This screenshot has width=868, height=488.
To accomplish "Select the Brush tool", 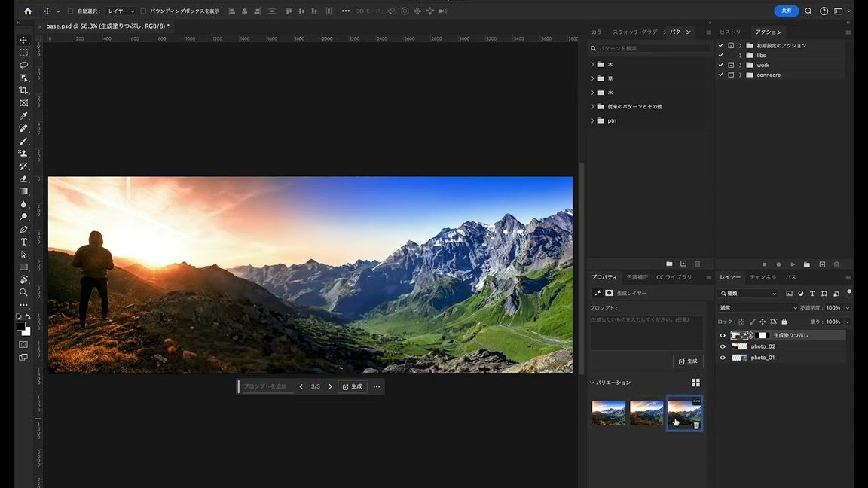I will click(x=23, y=141).
